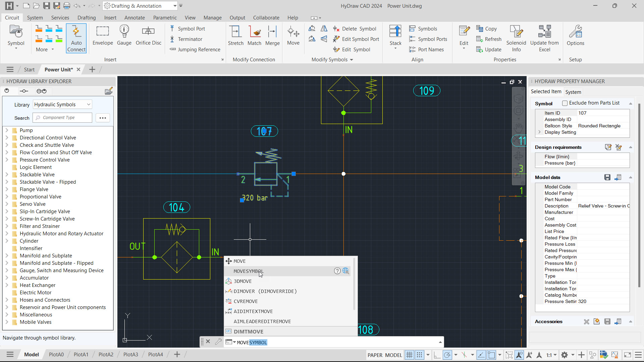The height and width of the screenshot is (362, 644).
Task: Switch to PAPER space
Action: 375,355
